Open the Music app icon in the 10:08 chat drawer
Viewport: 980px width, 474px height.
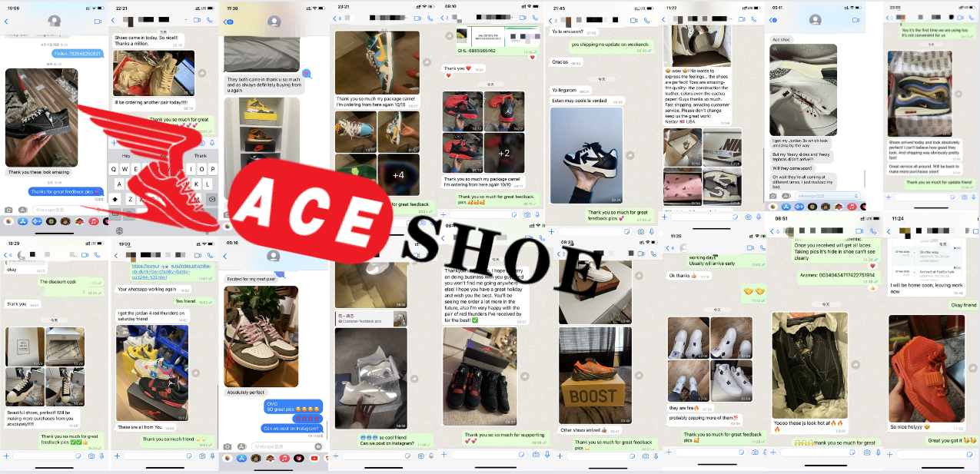pyautogui.click(x=93, y=221)
